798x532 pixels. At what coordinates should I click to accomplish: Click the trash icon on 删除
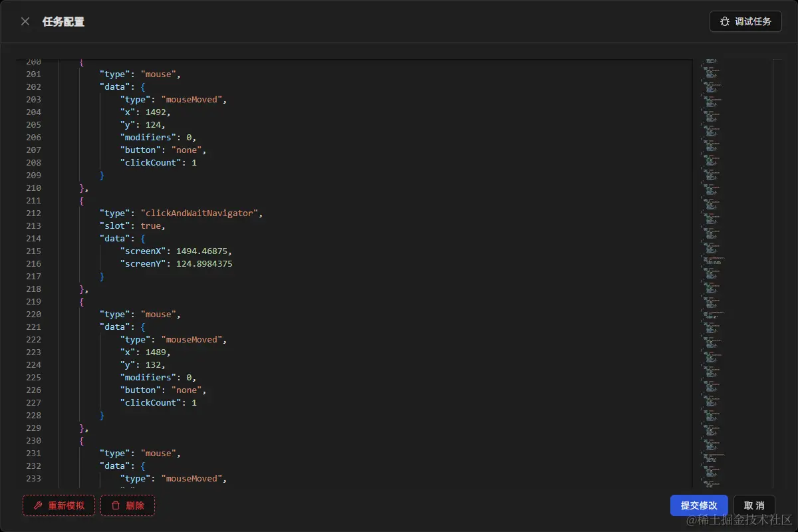point(116,505)
